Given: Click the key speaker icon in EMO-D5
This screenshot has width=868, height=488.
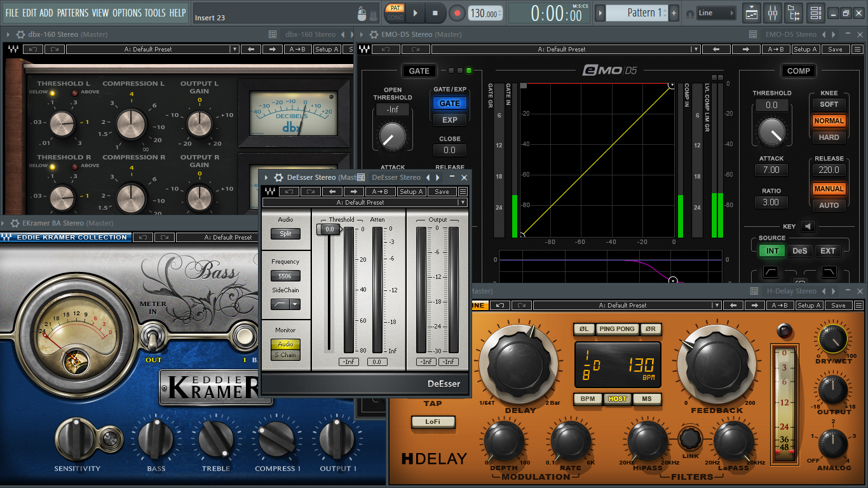Looking at the screenshot, I should point(808,226).
